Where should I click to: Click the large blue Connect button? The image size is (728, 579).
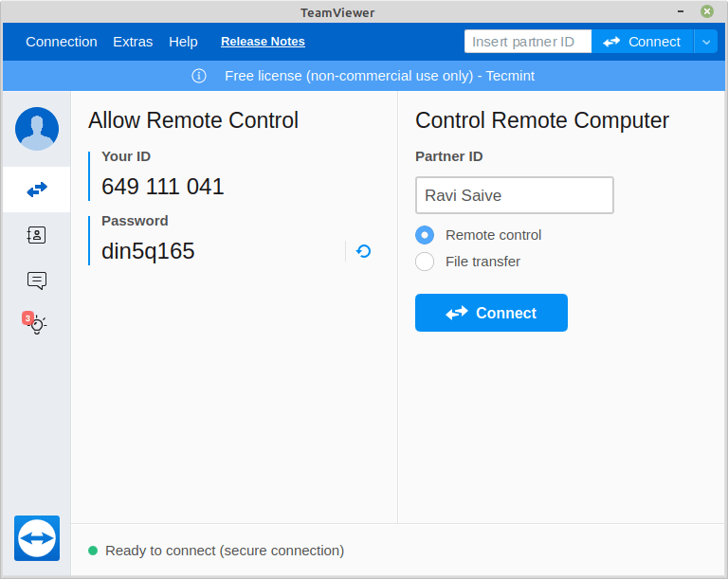(x=491, y=313)
